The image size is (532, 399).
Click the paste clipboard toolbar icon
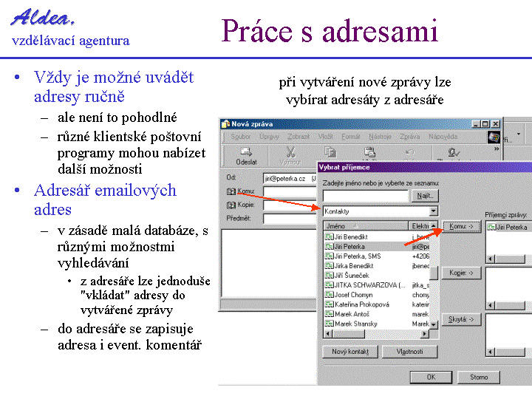pos(369,152)
